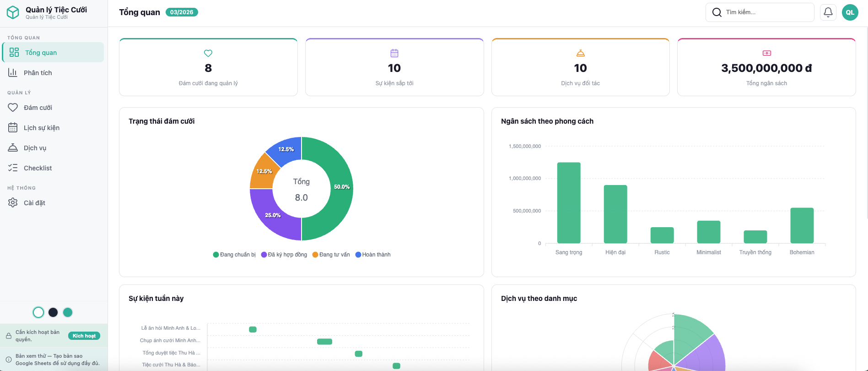Click the notification bell icon
The image size is (868, 371).
click(x=828, y=12)
